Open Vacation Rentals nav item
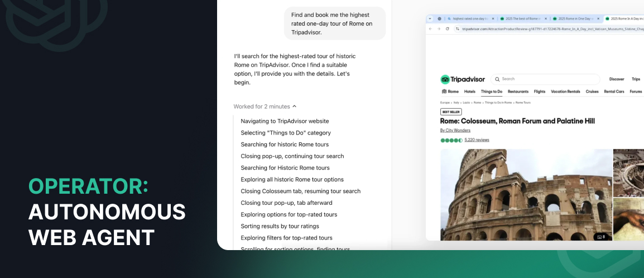The width and height of the screenshot is (644, 278). [565, 92]
